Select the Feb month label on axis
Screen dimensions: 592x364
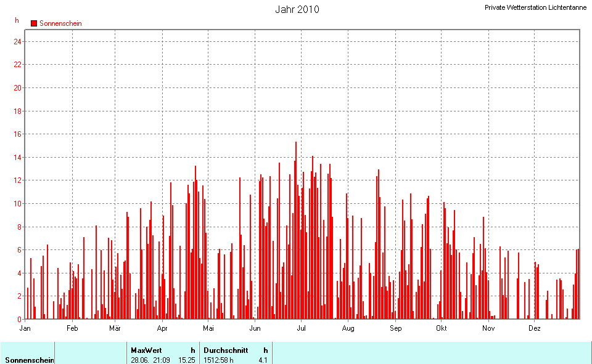pos(72,328)
